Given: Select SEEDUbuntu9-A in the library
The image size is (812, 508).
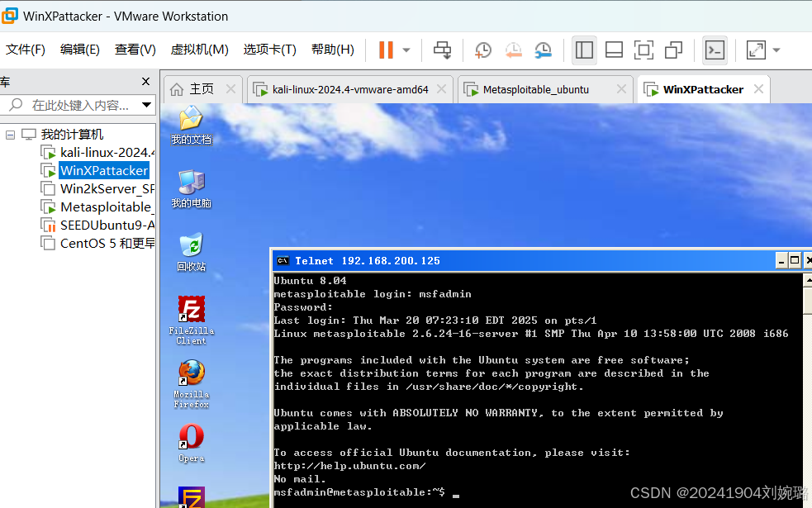Looking at the screenshot, I should pyautogui.click(x=107, y=226).
